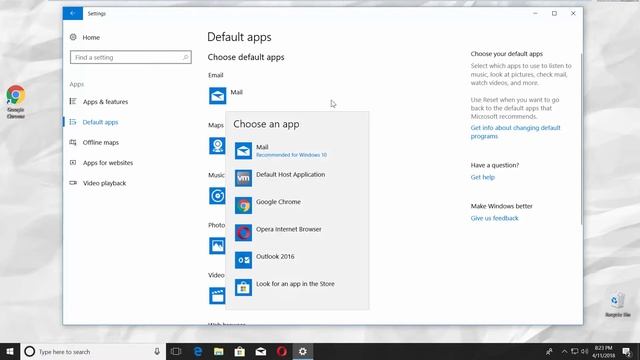Open Recycle Bin desktop icon
The height and width of the screenshot is (360, 640).
618,304
